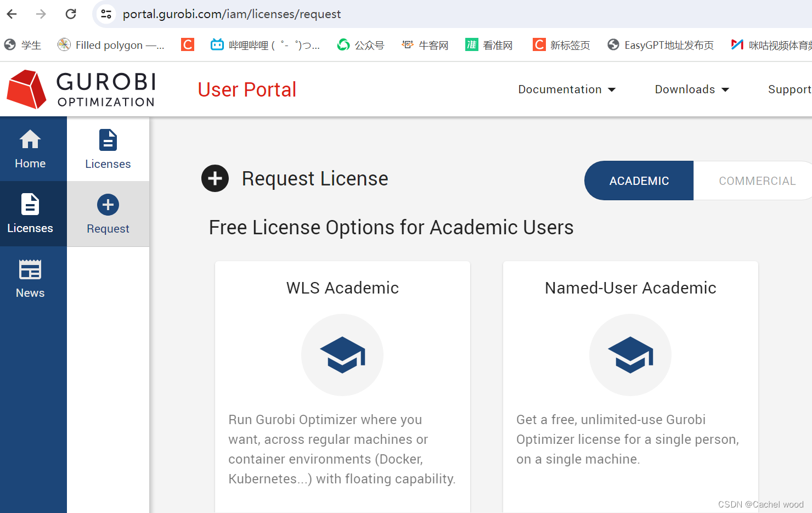Click the WLS Academic description text
Screen dimensions: 812x513
[x=342, y=449]
